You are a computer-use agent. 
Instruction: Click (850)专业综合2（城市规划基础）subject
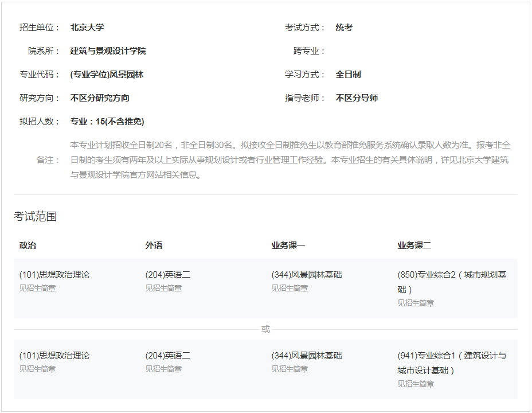tap(452, 282)
